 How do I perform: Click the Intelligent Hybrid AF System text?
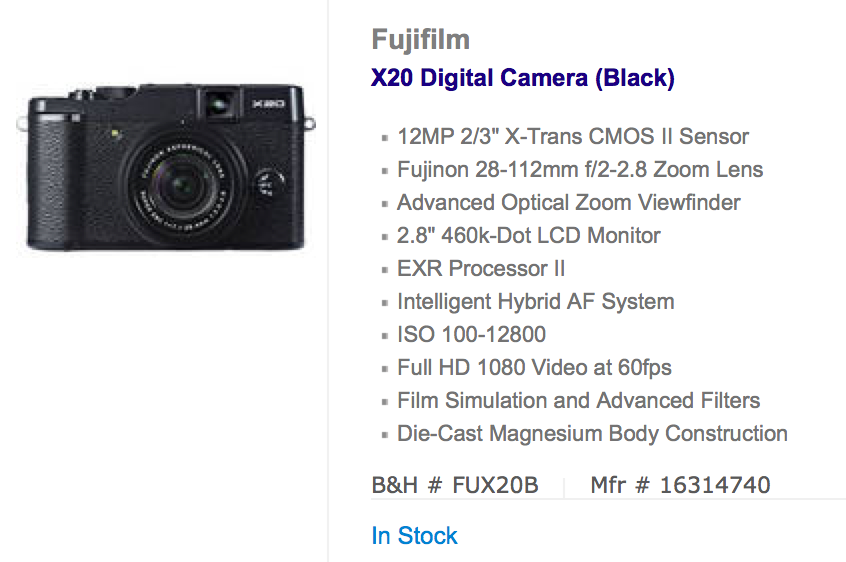[x=536, y=301]
